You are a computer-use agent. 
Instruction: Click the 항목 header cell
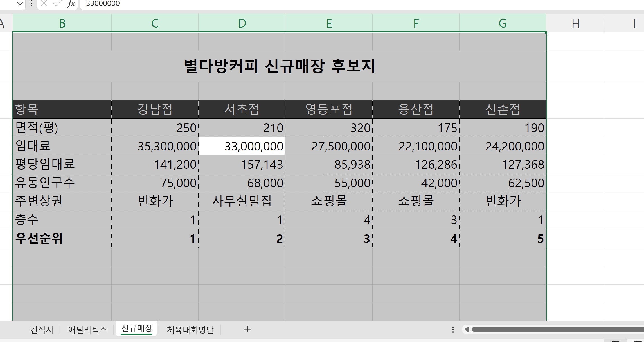tap(62, 109)
